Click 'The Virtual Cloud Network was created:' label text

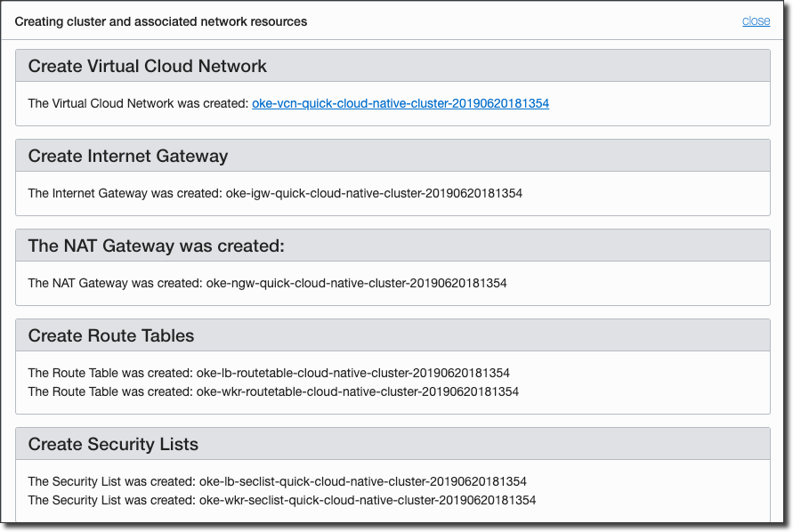[x=138, y=103]
